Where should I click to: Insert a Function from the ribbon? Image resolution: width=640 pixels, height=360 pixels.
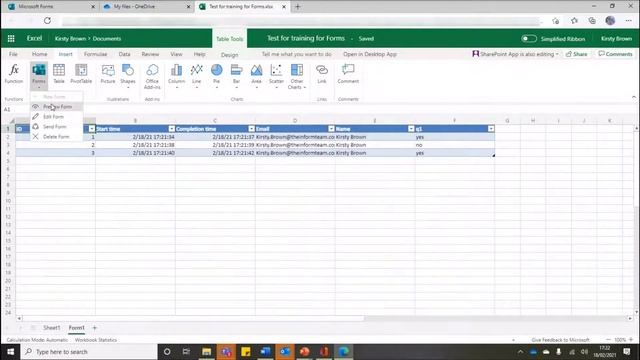coord(14,74)
